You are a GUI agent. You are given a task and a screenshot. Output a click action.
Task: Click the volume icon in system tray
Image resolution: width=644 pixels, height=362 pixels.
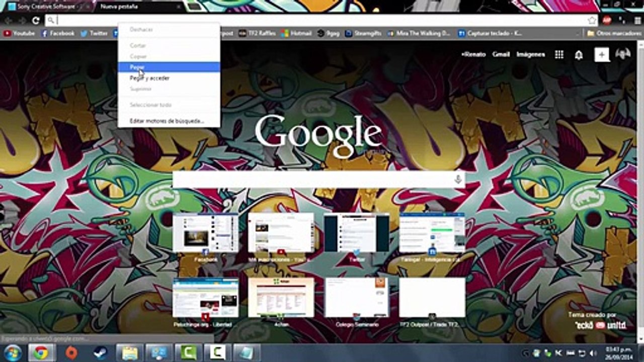pos(592,353)
